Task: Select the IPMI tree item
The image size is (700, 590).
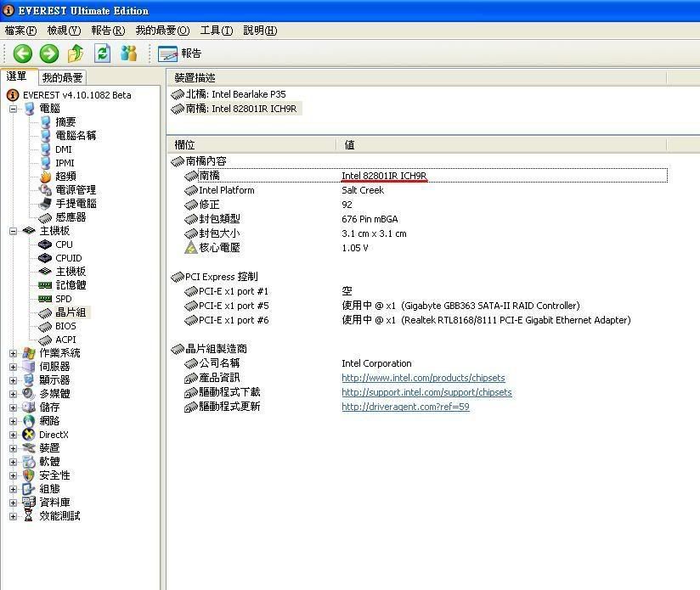Action: click(65, 163)
